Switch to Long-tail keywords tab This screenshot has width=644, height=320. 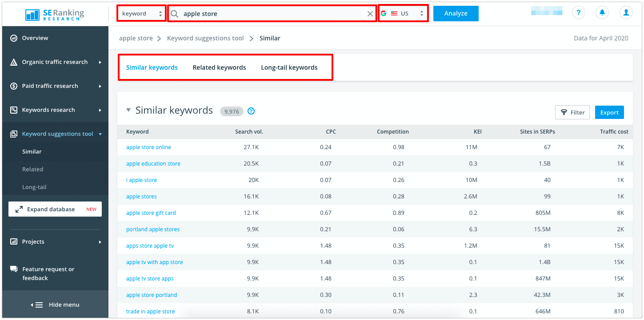289,67
